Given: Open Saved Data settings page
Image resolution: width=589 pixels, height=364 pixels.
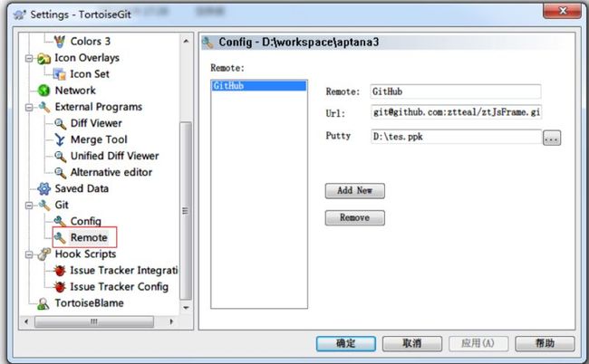Looking at the screenshot, I should point(82,188).
